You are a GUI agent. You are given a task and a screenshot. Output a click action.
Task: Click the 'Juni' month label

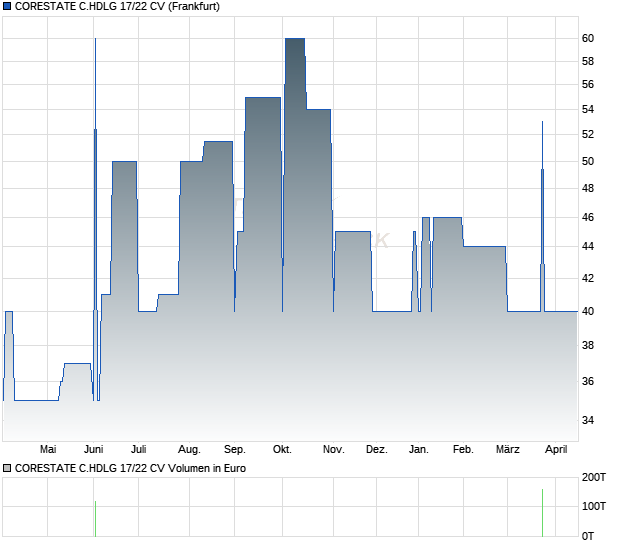click(x=93, y=450)
